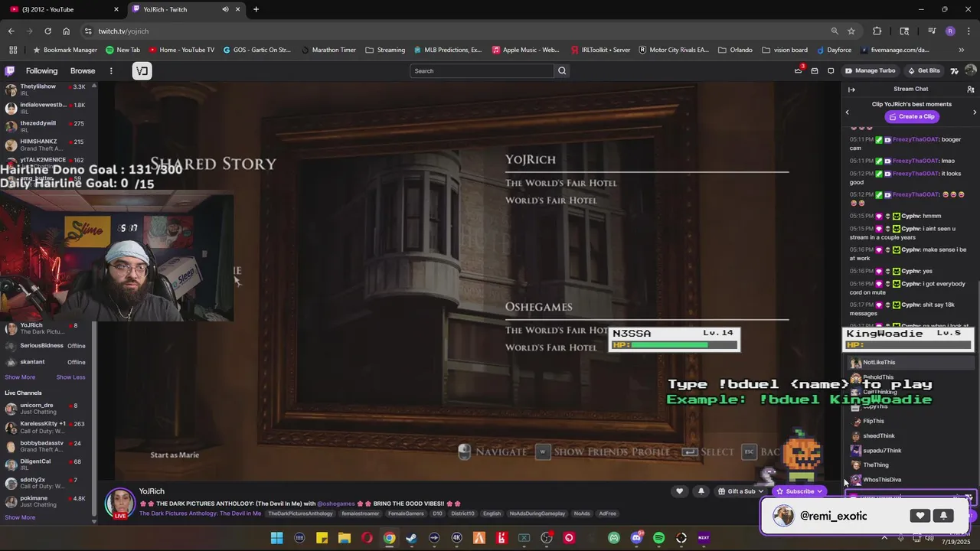Open thezeddywill channel in sidebar
This screenshot has height=551, width=980.
pos(47,126)
